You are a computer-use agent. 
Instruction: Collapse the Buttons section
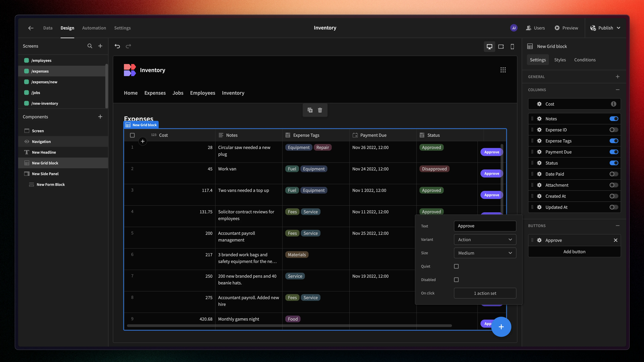pos(618,226)
